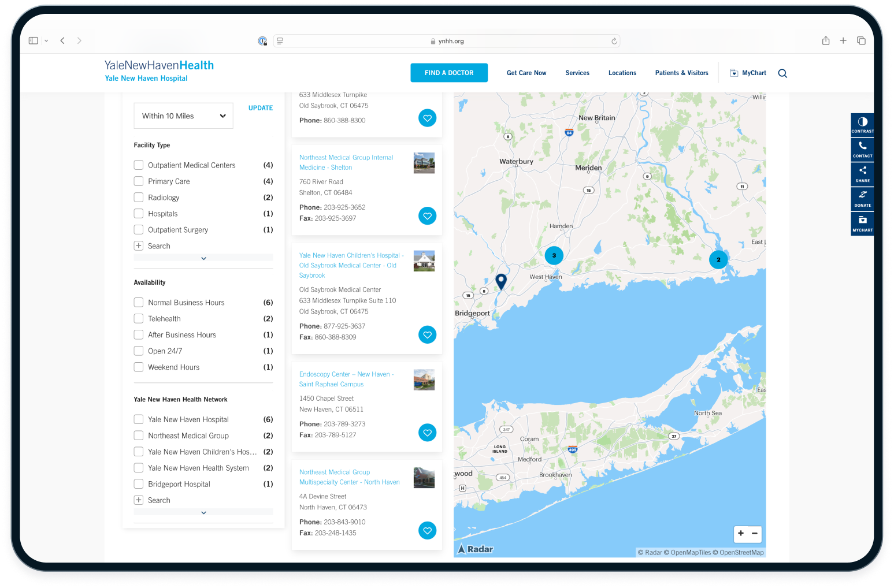The height and width of the screenshot is (588, 894).
Task: Click the ynhh.org address bar
Action: (447, 41)
